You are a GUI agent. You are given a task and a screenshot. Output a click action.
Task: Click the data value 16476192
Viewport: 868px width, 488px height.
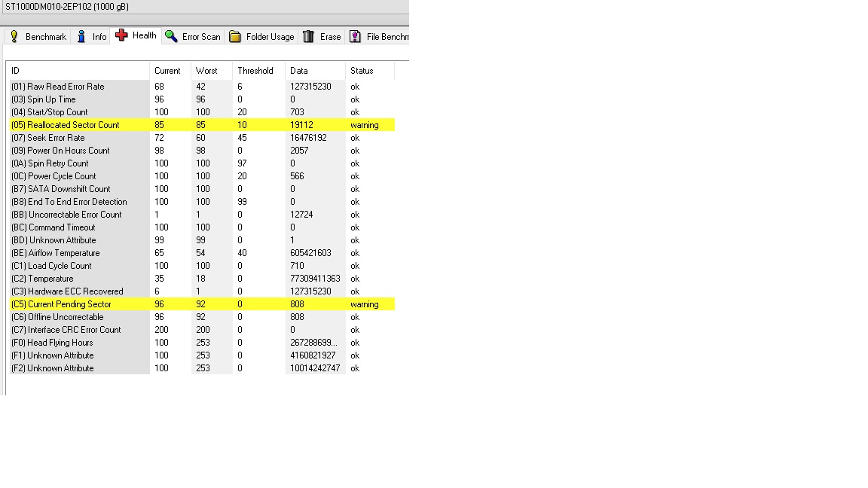point(308,138)
